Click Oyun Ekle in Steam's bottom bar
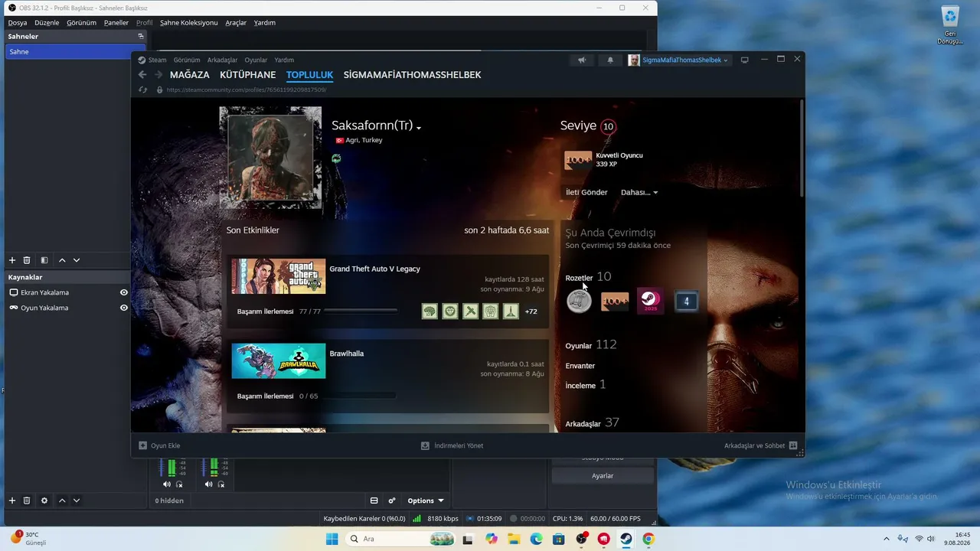 tap(159, 445)
